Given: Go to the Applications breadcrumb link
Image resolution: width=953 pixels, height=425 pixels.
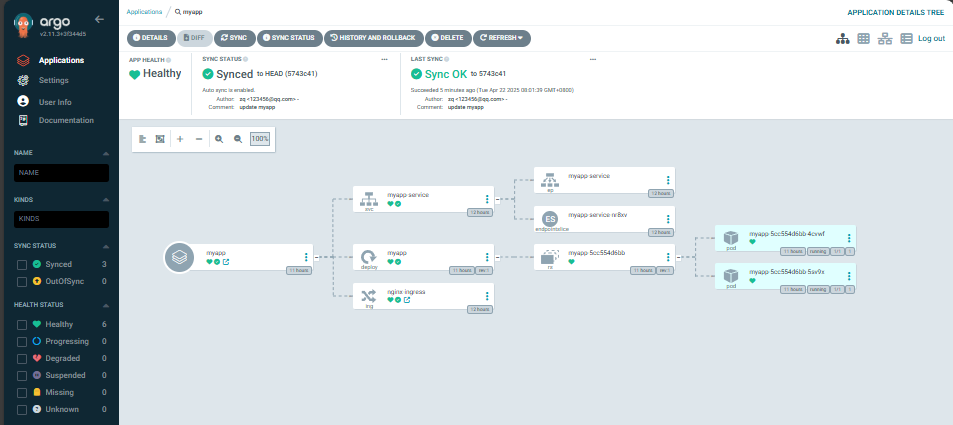Looking at the screenshot, I should 144,12.
